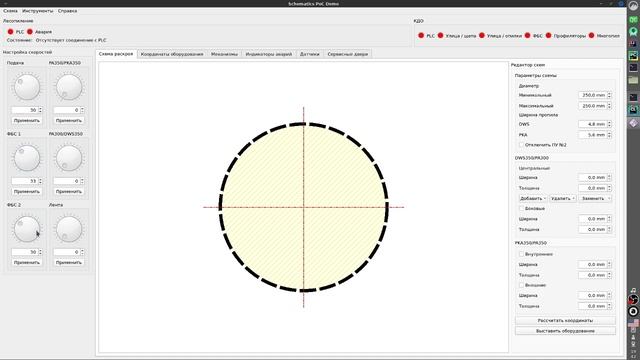This screenshot has width=640, height=360.
Task: Click Применить under the Подача dial
Action: (27, 121)
